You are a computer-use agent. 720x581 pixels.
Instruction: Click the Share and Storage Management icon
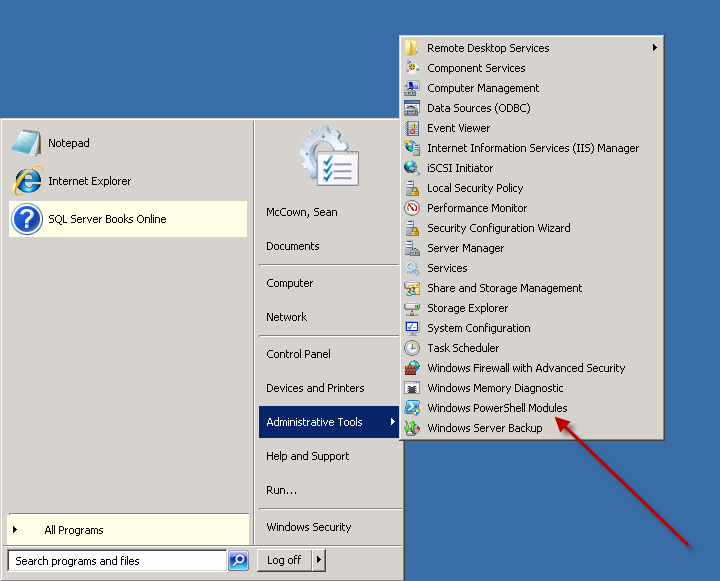412,288
